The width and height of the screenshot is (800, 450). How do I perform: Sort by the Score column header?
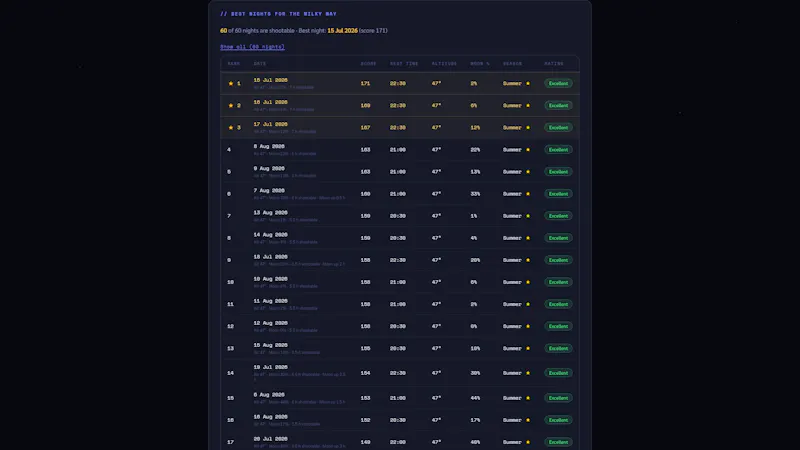(x=368, y=64)
